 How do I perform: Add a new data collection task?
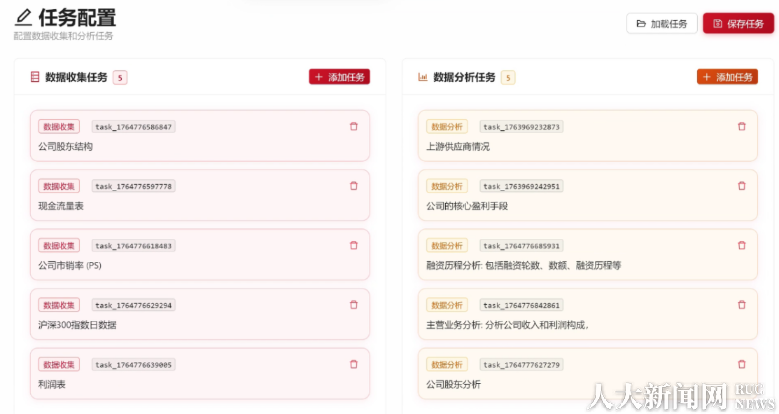(339, 77)
